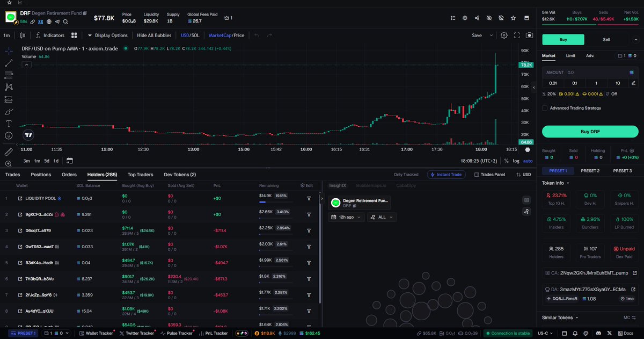Open Wallet Tracker in bottom bar
644x339 pixels.
click(x=96, y=333)
